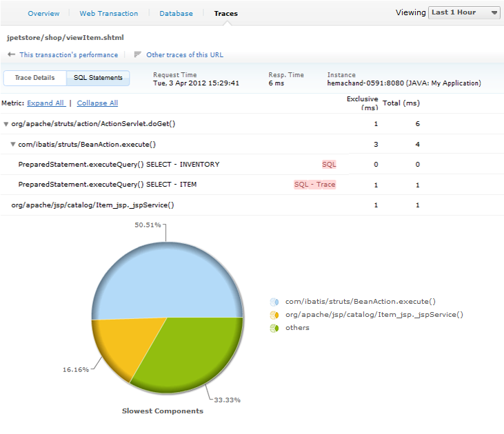Click the Slowest Components chart title

(x=163, y=411)
